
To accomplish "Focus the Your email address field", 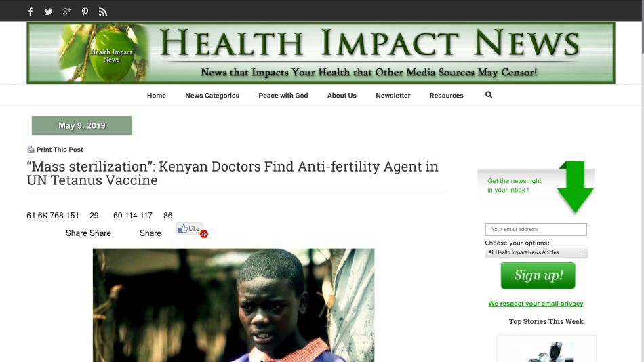I will [536, 229].
